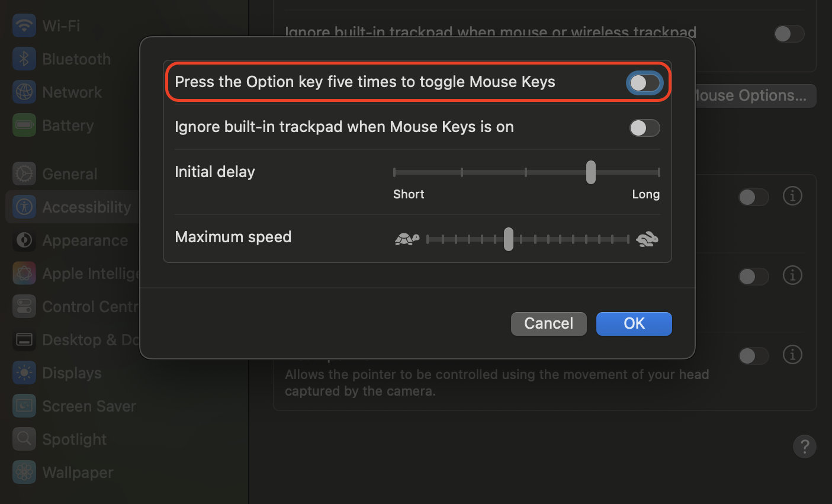This screenshot has height=504, width=832.
Task: Open the Mouse Options dialog
Action: [x=752, y=95]
